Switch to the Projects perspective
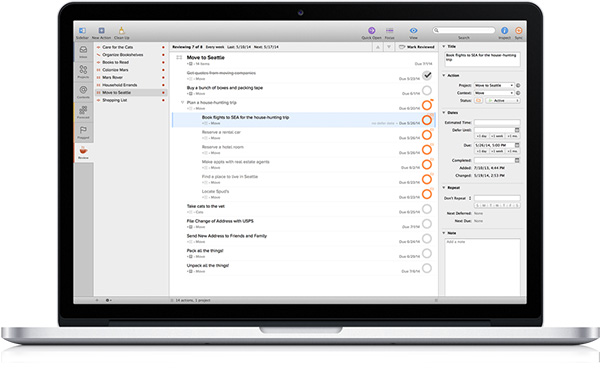600x369 pixels. point(83,72)
